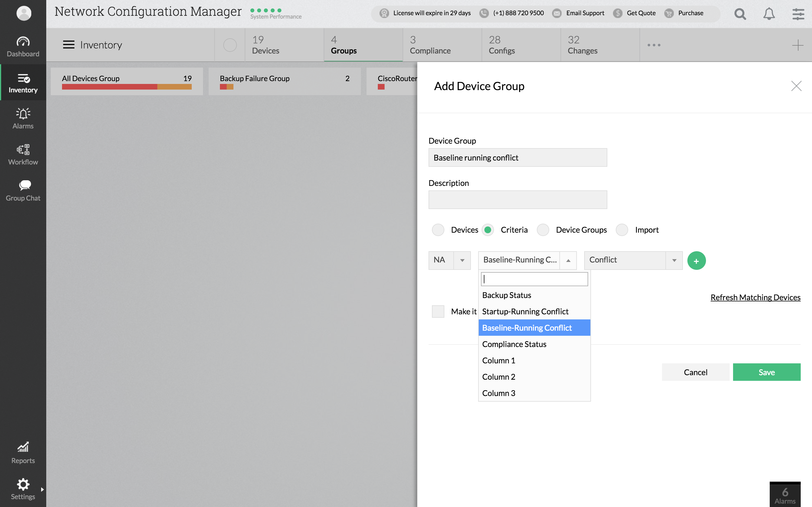Go to the Workflow section
This screenshot has width=812, height=507.
23,154
